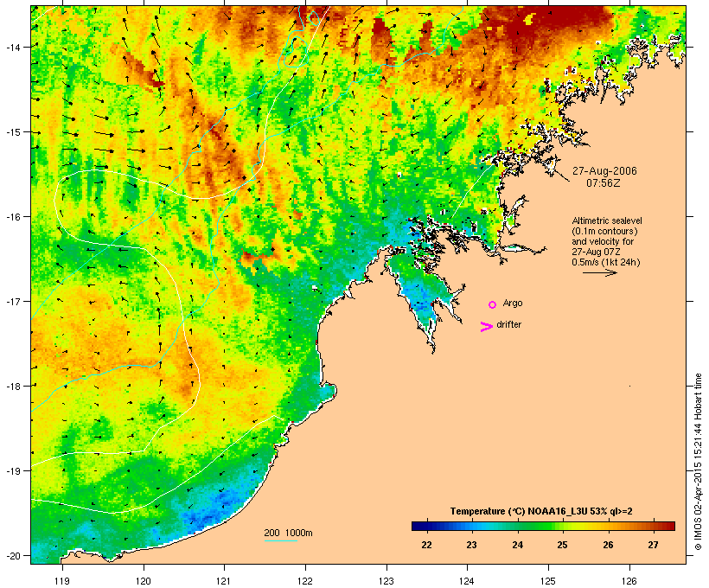Image resolution: width=709 pixels, height=588 pixels.
Task: Select the "07:56Z" time label
Action: 604,183
